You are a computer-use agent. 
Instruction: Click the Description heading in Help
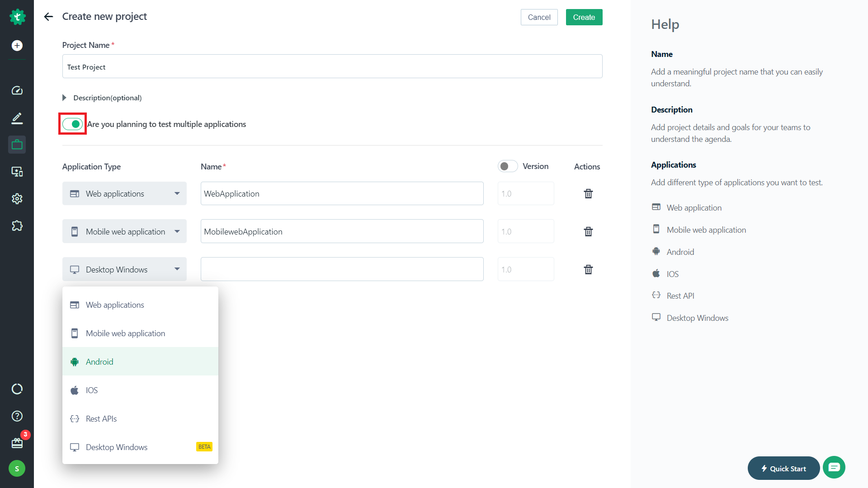pyautogui.click(x=671, y=109)
